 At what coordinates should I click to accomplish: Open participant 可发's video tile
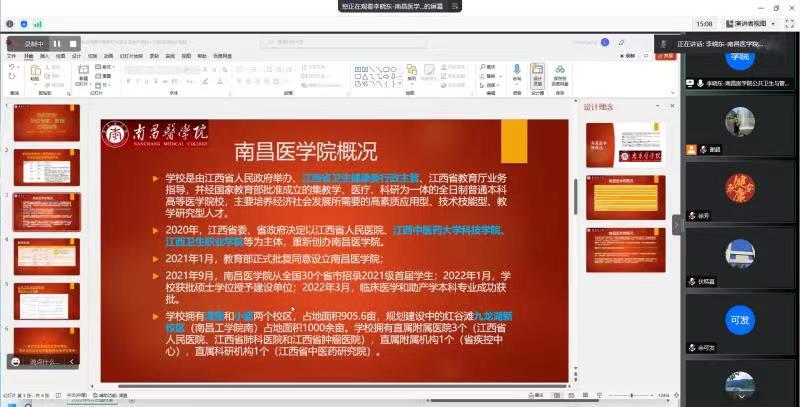[738, 320]
